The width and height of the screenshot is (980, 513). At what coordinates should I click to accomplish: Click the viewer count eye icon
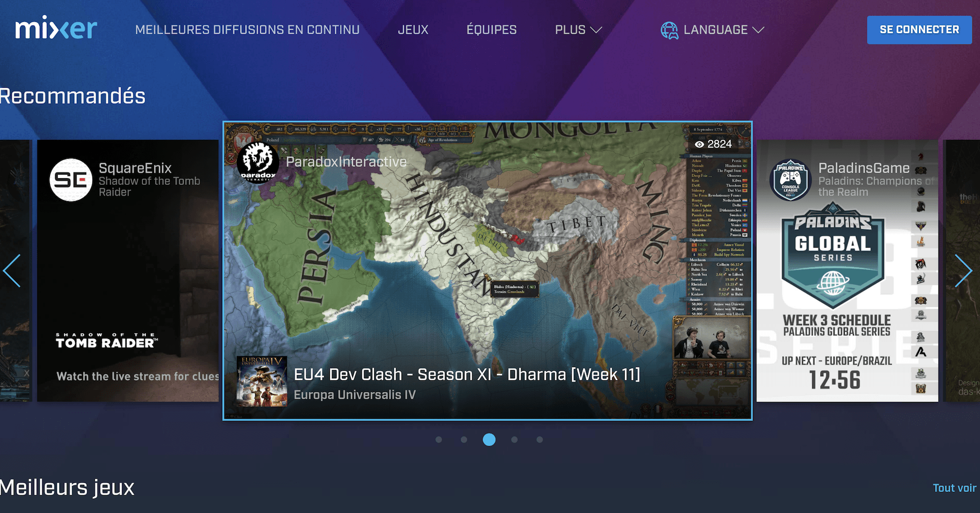point(699,144)
